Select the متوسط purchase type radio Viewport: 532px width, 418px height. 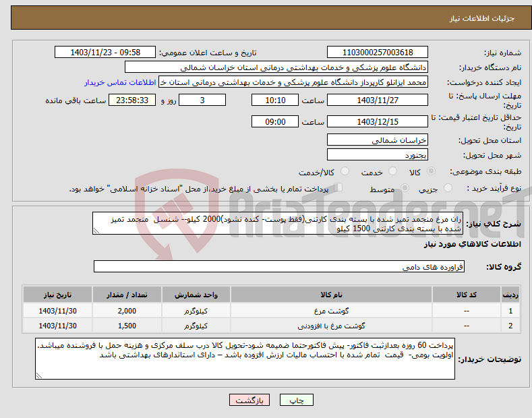click(405, 187)
